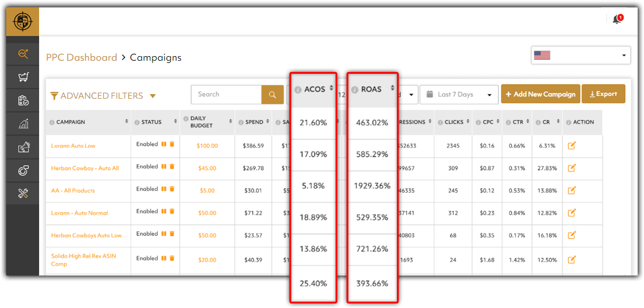Click the crosshair shield logo in sidebar

(x=22, y=22)
